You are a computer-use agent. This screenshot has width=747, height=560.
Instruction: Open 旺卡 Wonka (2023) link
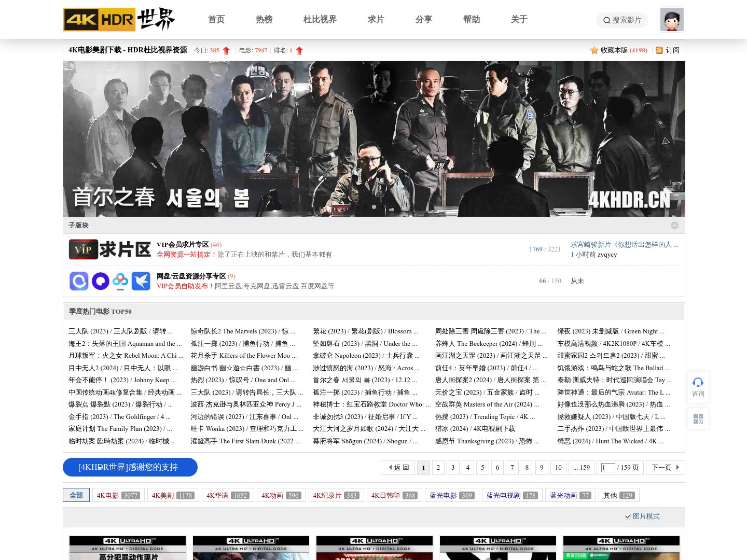247,429
